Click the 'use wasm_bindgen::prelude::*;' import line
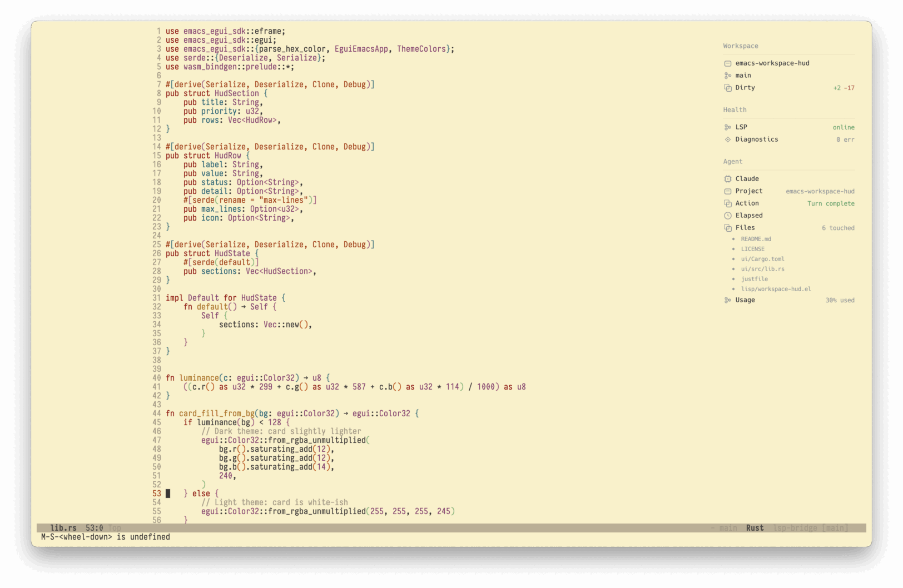 (x=230, y=67)
